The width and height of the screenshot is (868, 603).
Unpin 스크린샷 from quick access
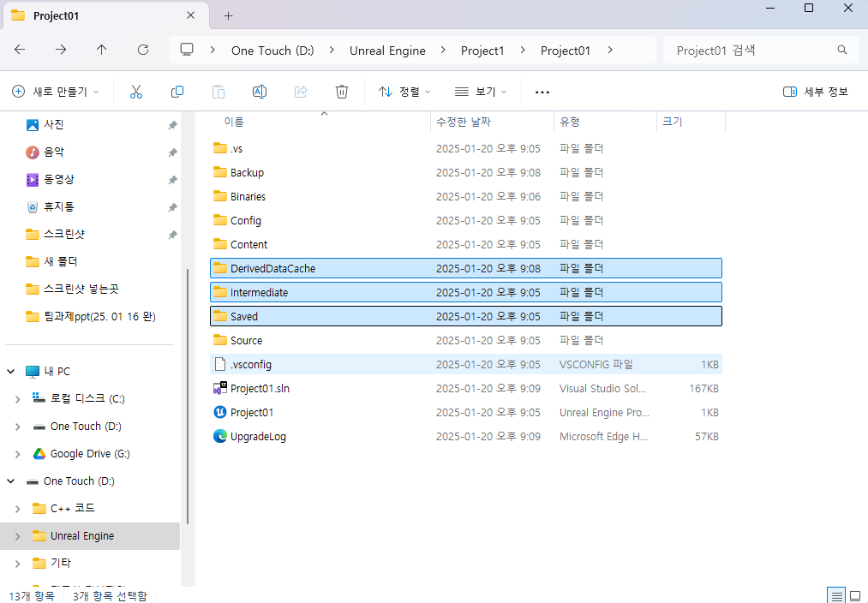tap(173, 235)
